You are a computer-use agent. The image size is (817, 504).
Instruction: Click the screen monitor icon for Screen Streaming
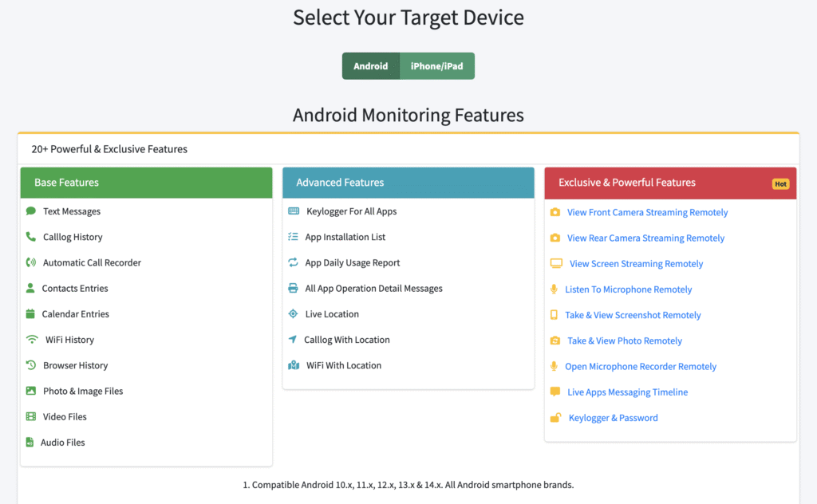[556, 263]
